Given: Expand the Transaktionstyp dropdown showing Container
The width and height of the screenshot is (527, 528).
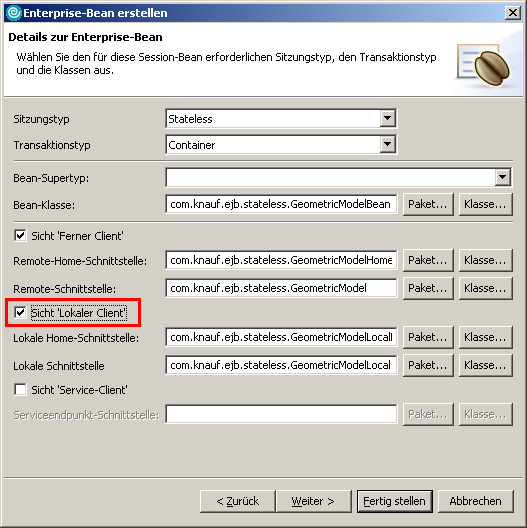Looking at the screenshot, I should click(x=281, y=145).
